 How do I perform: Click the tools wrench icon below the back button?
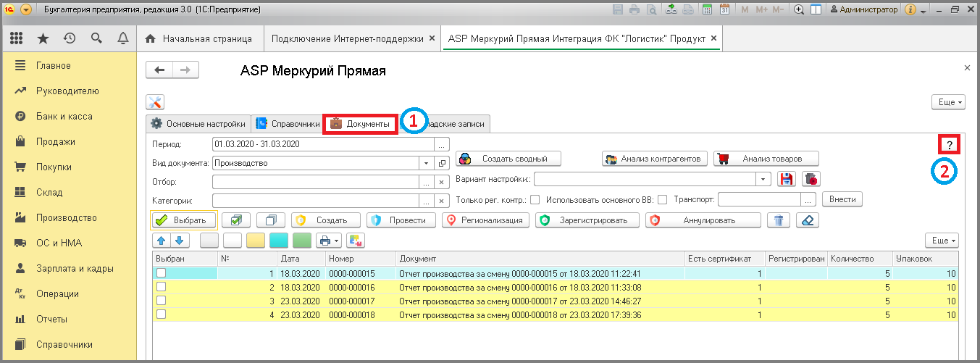coord(156,103)
